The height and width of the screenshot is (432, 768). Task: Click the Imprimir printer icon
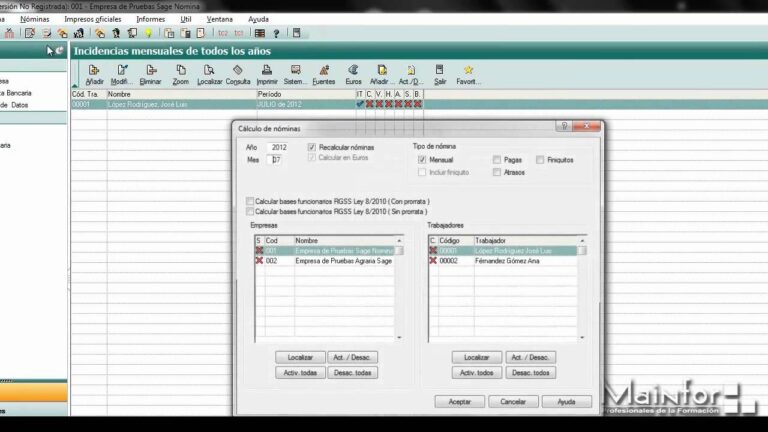tap(267, 74)
